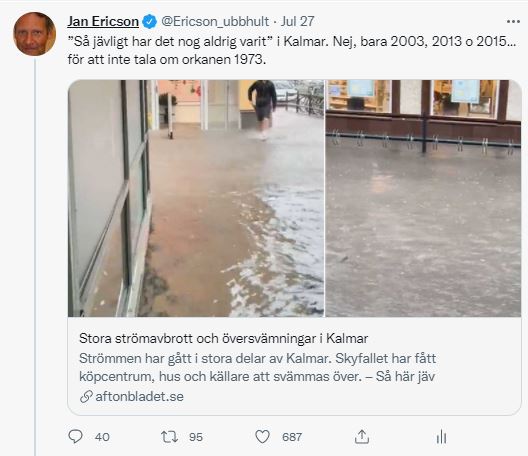Open Jan Ericson's profile picture
Viewport: 528px width, 456px height.
point(34,34)
